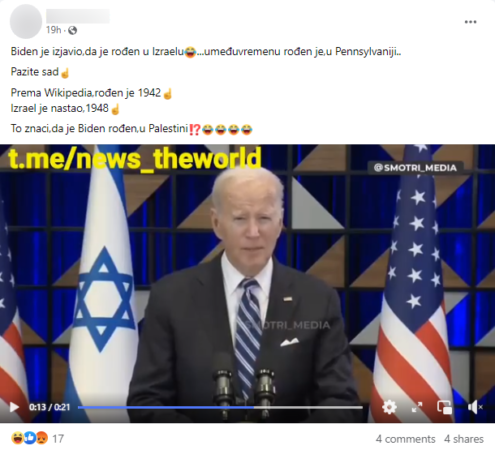Play the video

(x=14, y=407)
